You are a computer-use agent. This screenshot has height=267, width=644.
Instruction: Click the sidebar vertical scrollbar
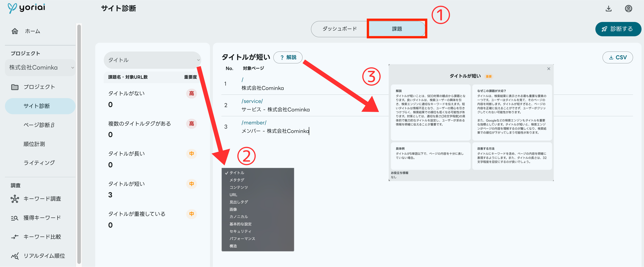[79, 144]
